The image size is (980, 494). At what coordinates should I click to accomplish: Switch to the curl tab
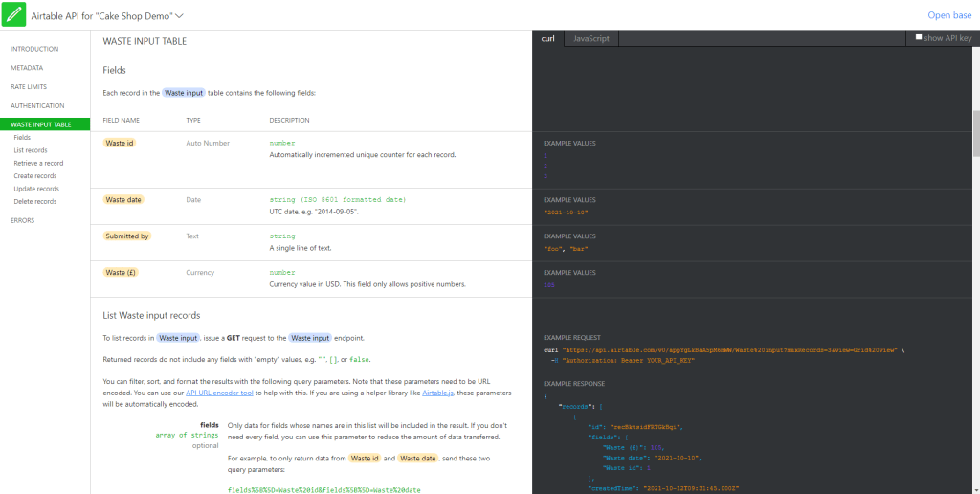coord(548,38)
